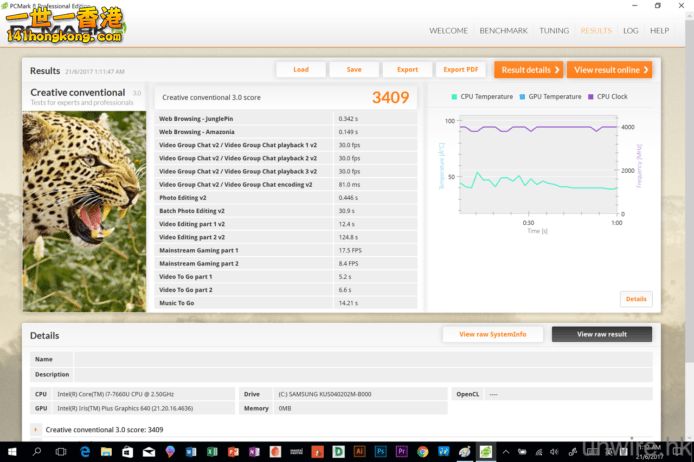Open the Mail app in taskbar
The height and width of the screenshot is (462, 694).
click(149, 451)
